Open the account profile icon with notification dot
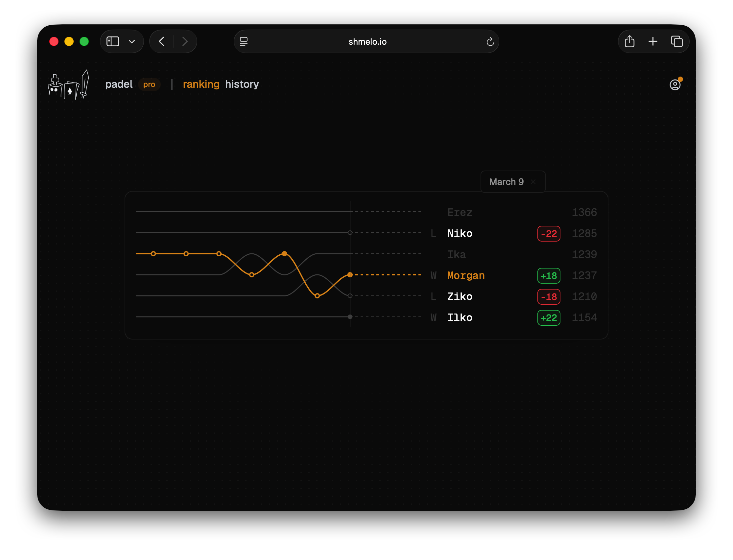Screen dimensions: 733x560 tap(675, 84)
